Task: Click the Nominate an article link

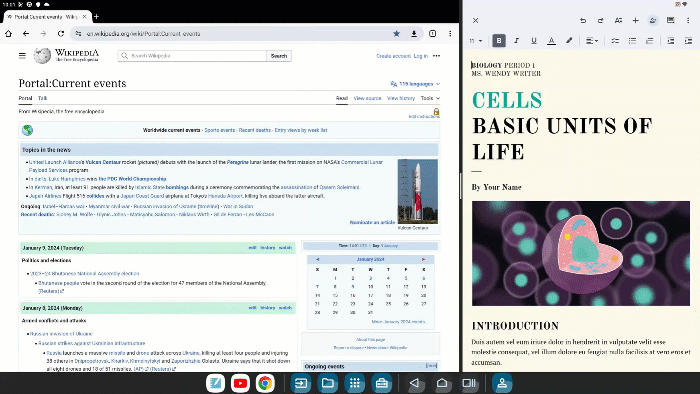Action: pos(372,222)
